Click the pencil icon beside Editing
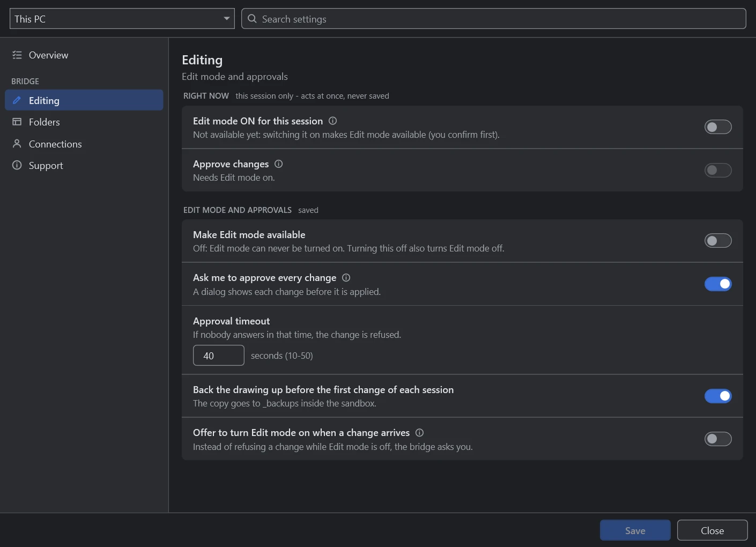The height and width of the screenshot is (547, 756). click(x=17, y=100)
